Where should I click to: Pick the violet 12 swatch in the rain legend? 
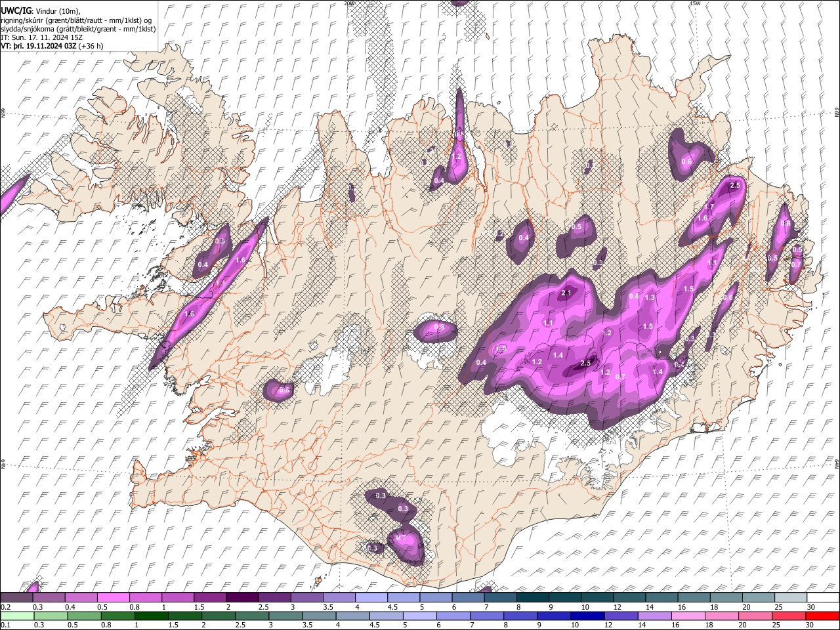tap(620, 616)
